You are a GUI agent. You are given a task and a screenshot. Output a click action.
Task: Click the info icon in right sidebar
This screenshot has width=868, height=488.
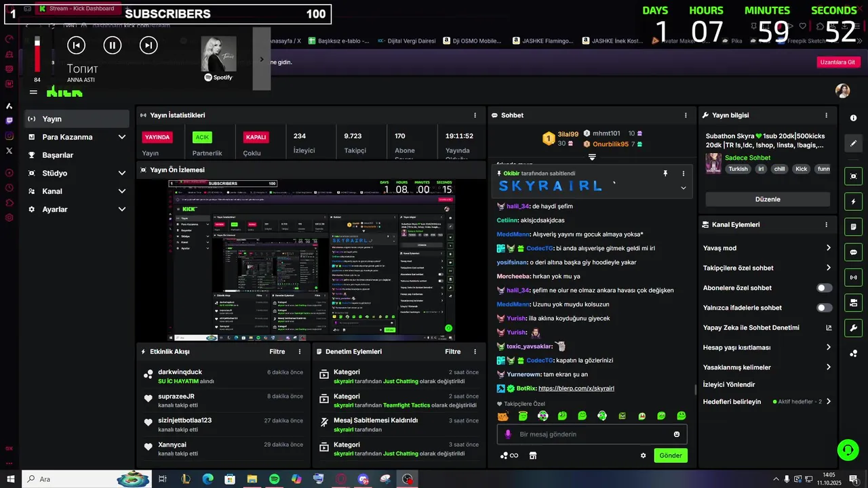(x=853, y=119)
